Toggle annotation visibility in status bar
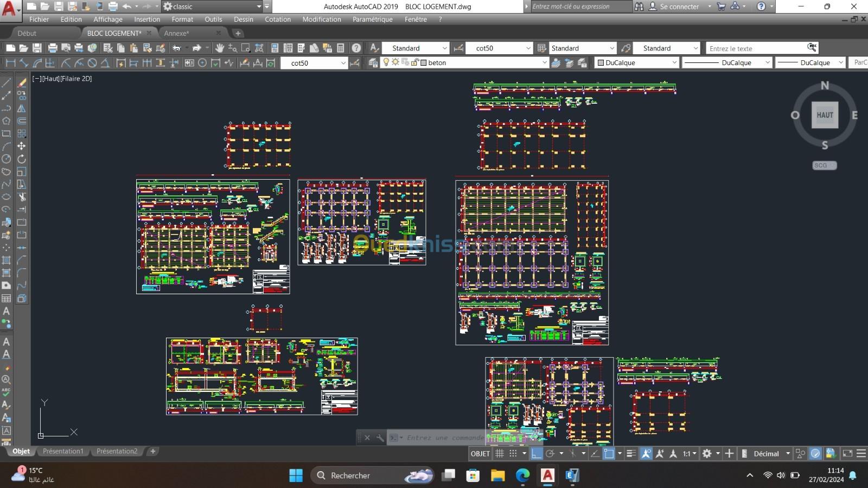Image resolution: width=868 pixels, height=488 pixels. tap(646, 453)
